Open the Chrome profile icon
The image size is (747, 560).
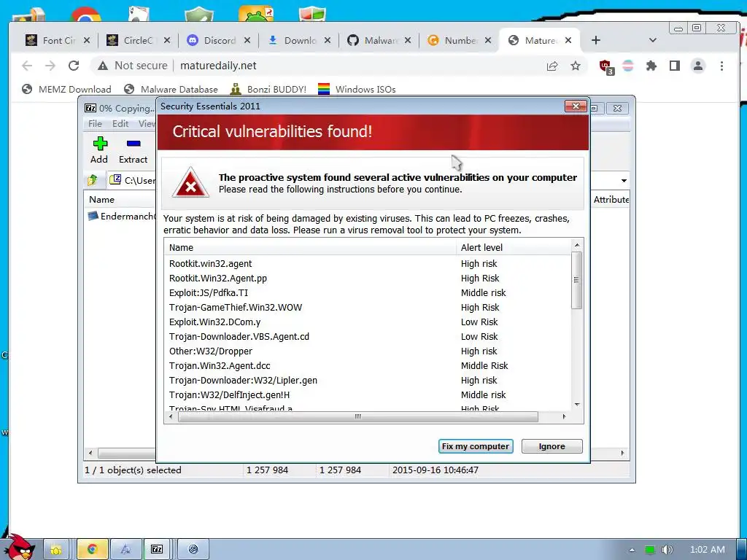point(698,66)
